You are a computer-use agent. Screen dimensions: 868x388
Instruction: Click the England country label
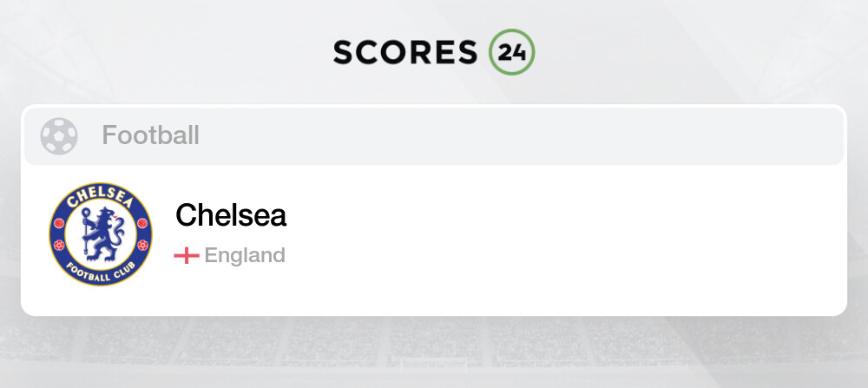(x=245, y=256)
